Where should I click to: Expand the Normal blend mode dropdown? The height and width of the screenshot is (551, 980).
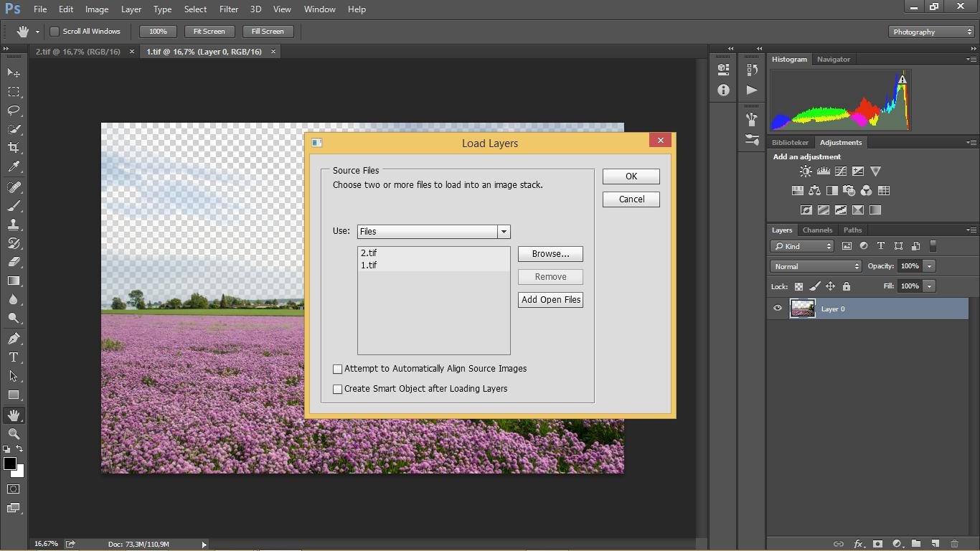[816, 266]
